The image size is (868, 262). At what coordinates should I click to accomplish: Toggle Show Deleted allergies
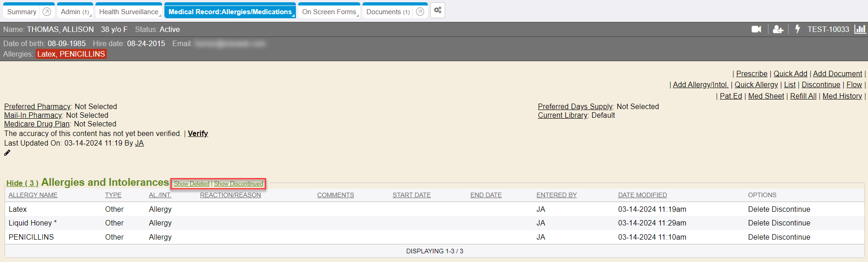point(191,184)
